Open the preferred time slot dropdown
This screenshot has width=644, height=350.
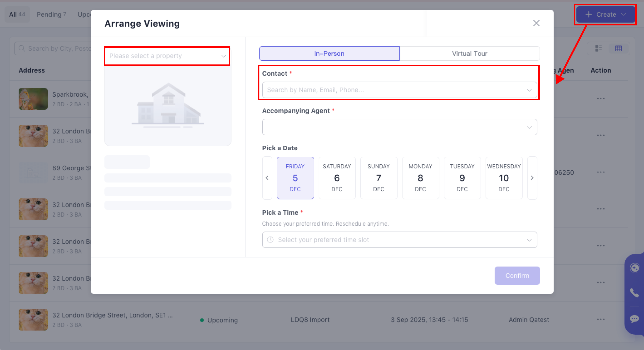(399, 240)
